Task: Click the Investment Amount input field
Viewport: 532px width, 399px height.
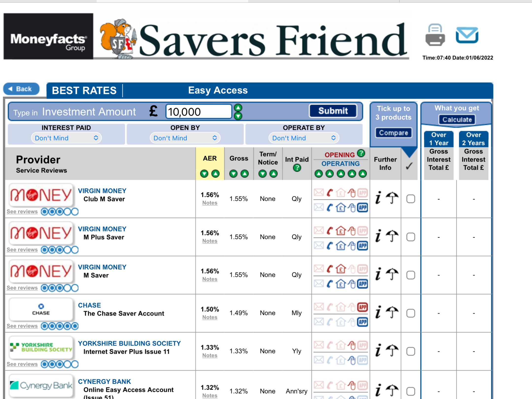Action: click(199, 112)
